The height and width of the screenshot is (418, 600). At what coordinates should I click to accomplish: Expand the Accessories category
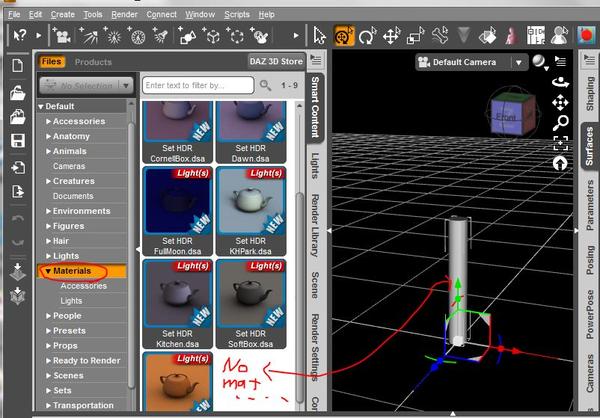coord(48,121)
